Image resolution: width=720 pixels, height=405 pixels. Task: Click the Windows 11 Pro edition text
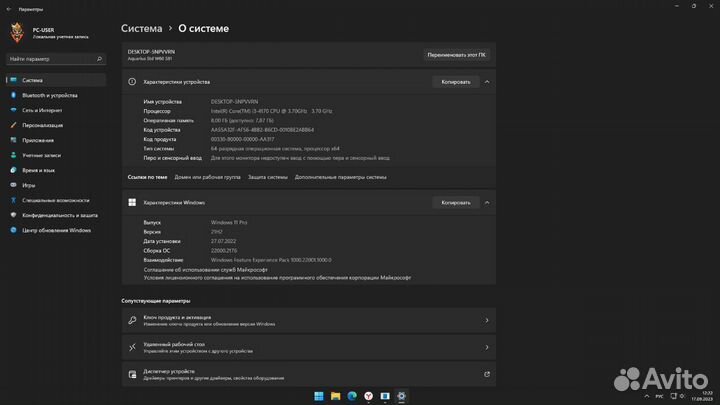pyautogui.click(x=229, y=223)
